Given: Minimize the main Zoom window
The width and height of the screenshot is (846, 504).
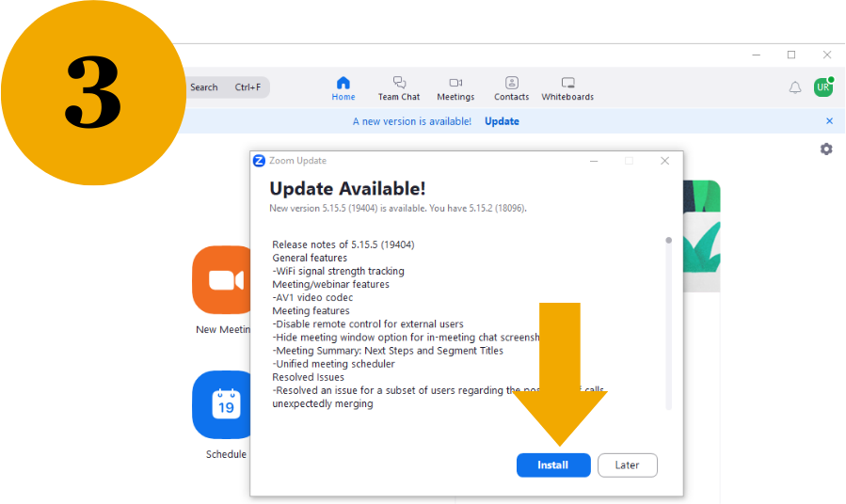Looking at the screenshot, I should (757, 55).
